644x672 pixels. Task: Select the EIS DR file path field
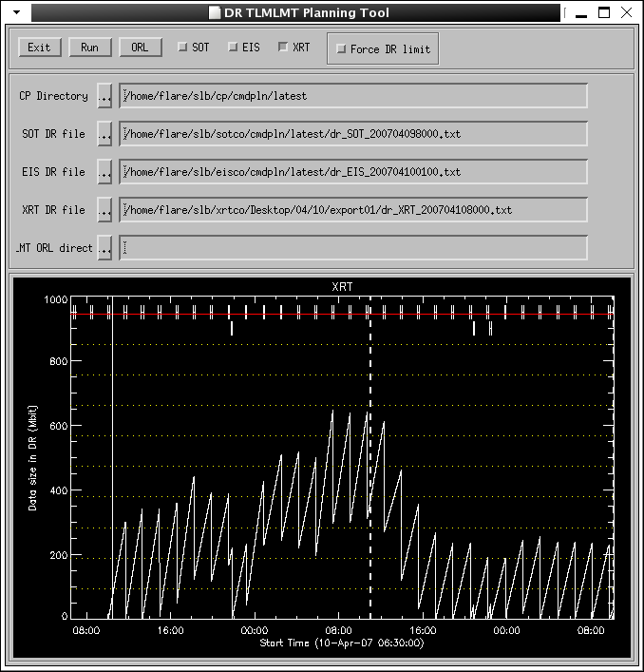tap(353, 172)
